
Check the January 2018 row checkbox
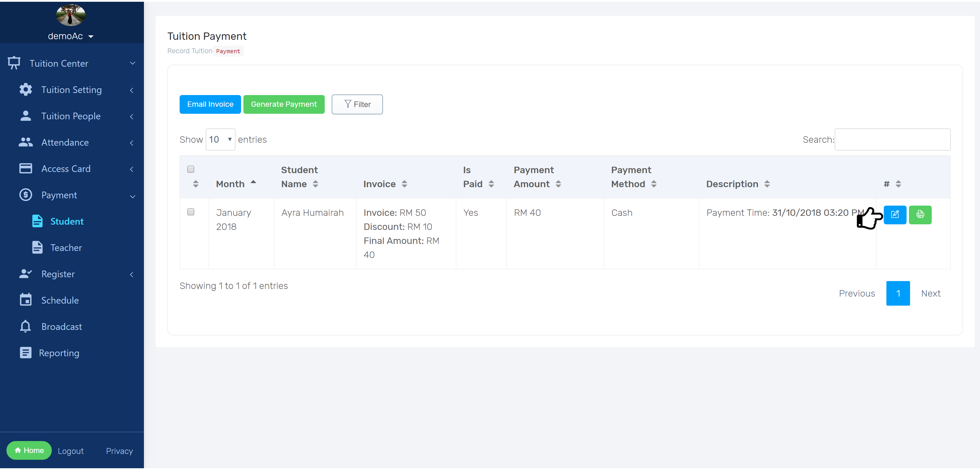point(191,212)
